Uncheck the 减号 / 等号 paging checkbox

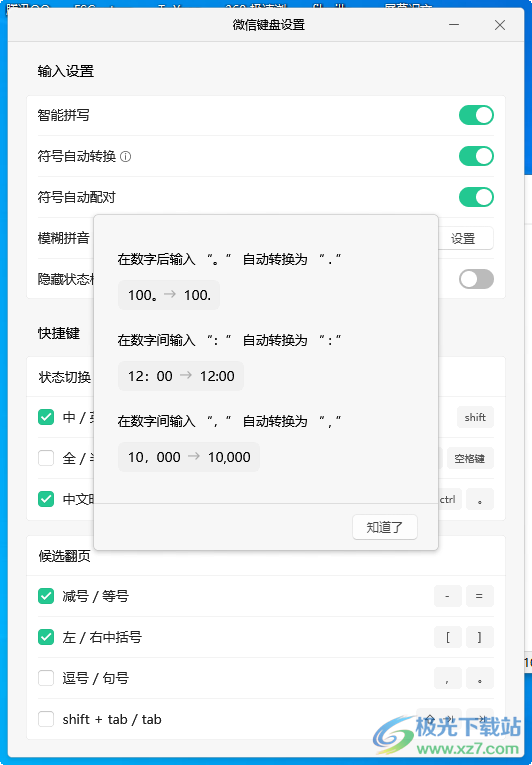pos(46,596)
